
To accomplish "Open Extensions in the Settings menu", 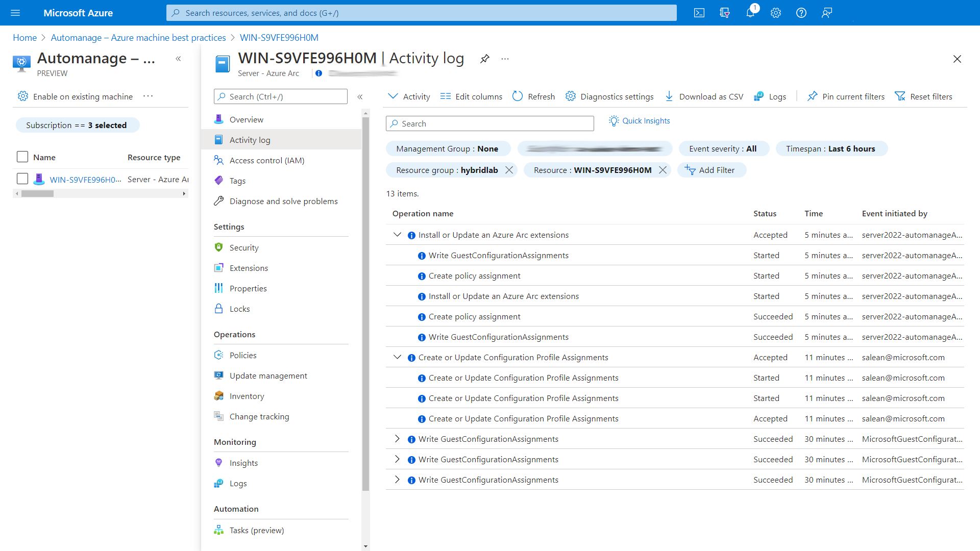I will [249, 268].
